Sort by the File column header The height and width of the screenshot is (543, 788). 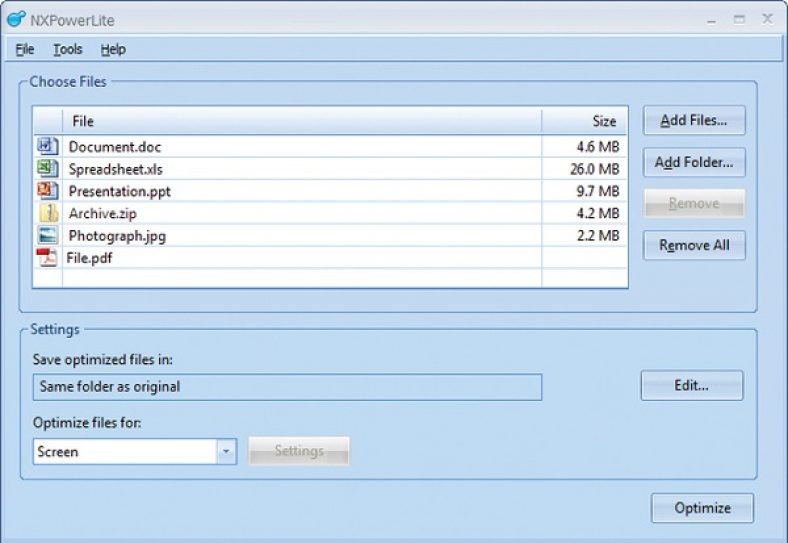point(302,121)
